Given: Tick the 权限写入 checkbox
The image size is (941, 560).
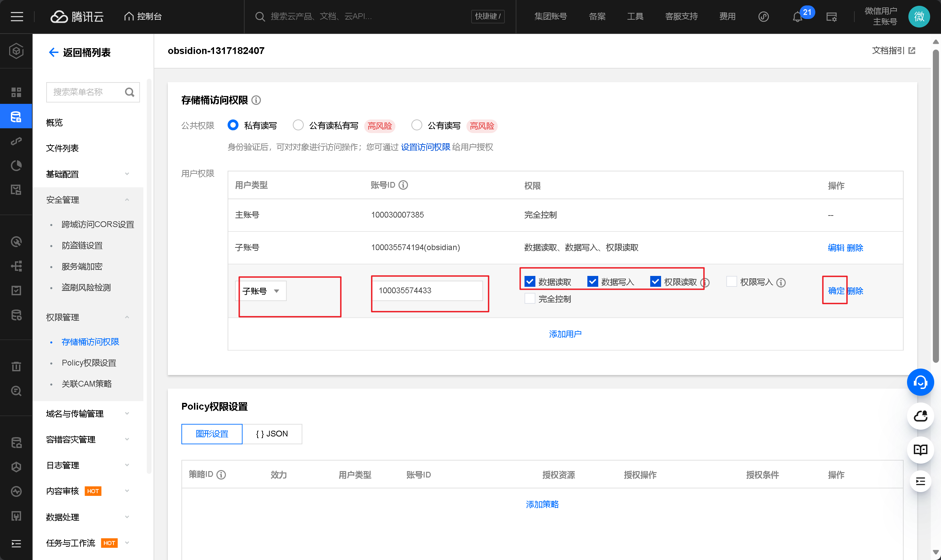Looking at the screenshot, I should tap(731, 281).
